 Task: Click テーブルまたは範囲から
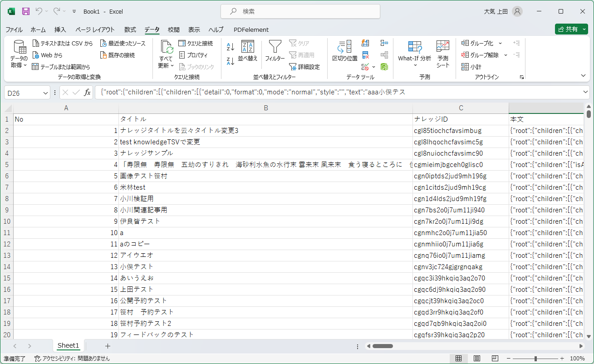tap(61, 67)
